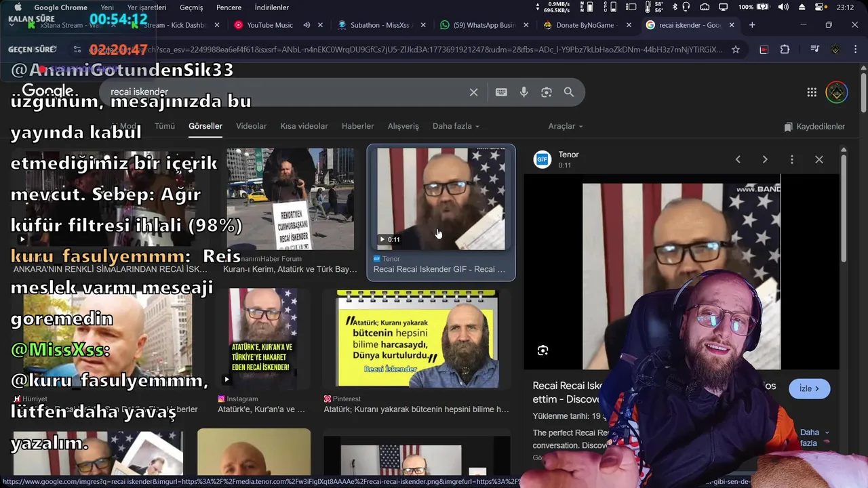Viewport: 868px width, 488px height.
Task: Go to previous image in preview panel
Action: point(738,159)
